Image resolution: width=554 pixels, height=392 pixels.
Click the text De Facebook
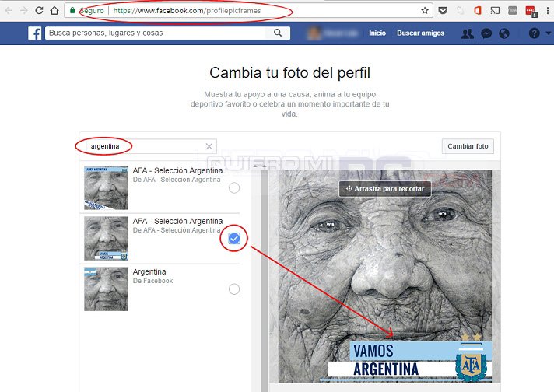(153, 281)
